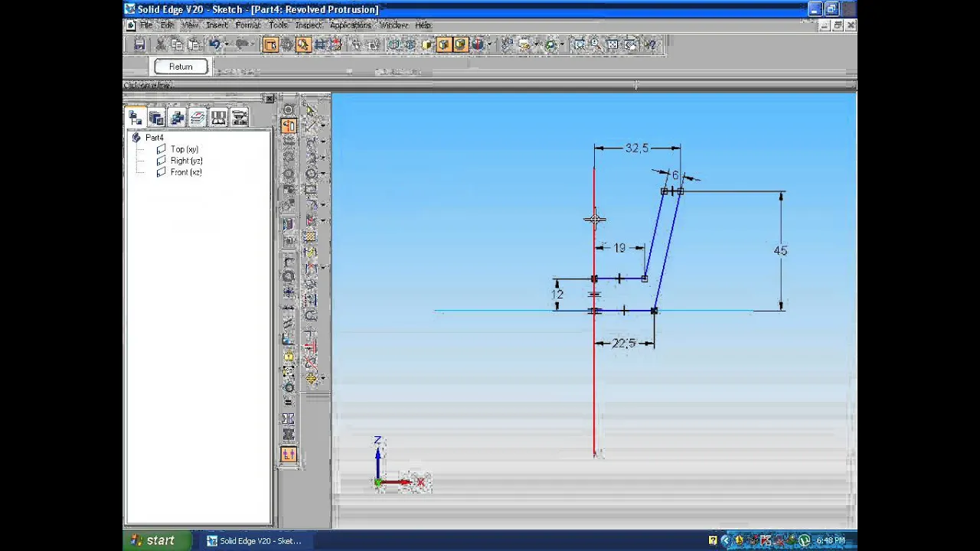Select the Line drawing tool icon
The image size is (980, 551).
(x=311, y=125)
